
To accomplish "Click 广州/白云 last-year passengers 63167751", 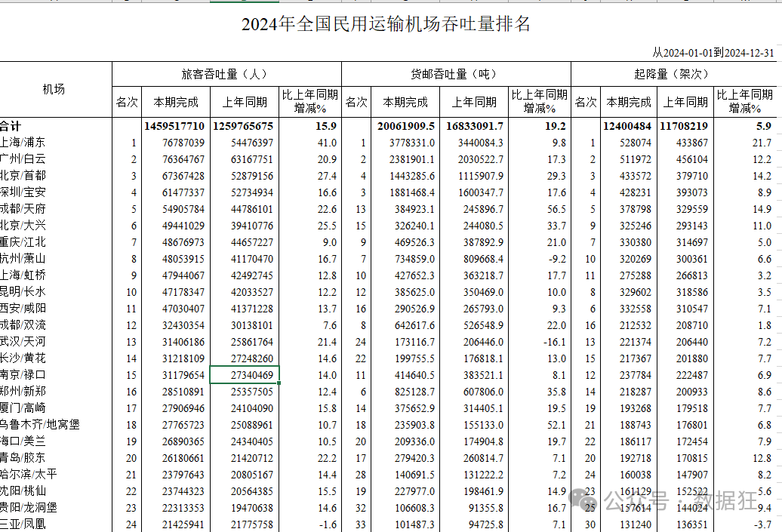I will coord(252,159).
